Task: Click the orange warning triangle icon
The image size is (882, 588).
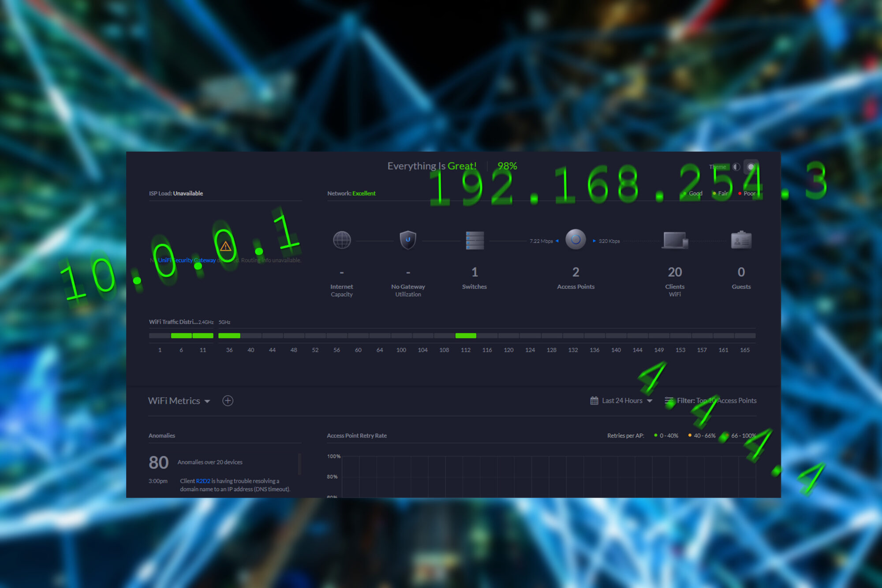Action: click(x=225, y=246)
